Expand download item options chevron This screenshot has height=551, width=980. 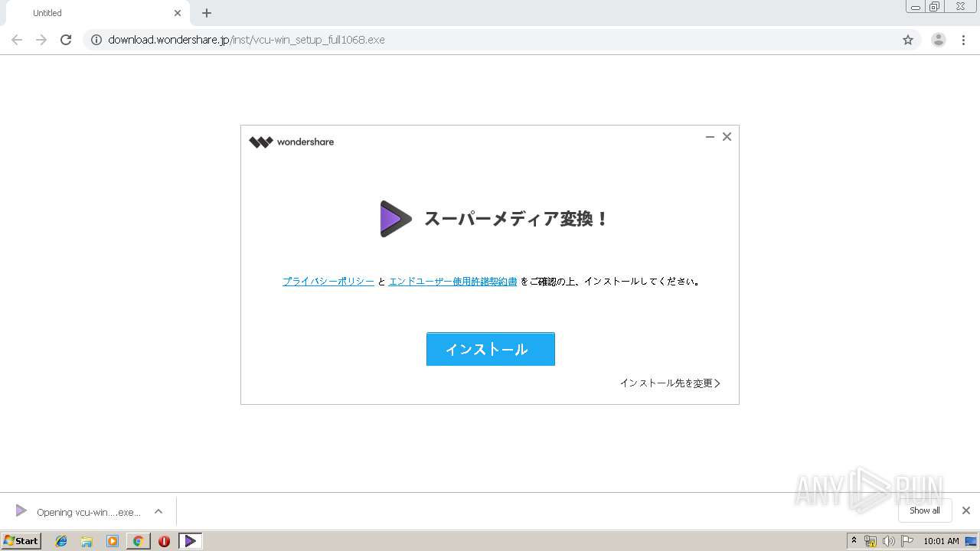[x=158, y=512]
